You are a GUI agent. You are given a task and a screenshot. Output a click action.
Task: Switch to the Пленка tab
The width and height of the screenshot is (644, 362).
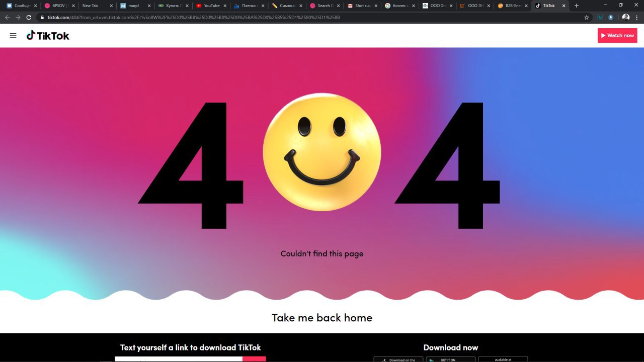click(x=249, y=6)
